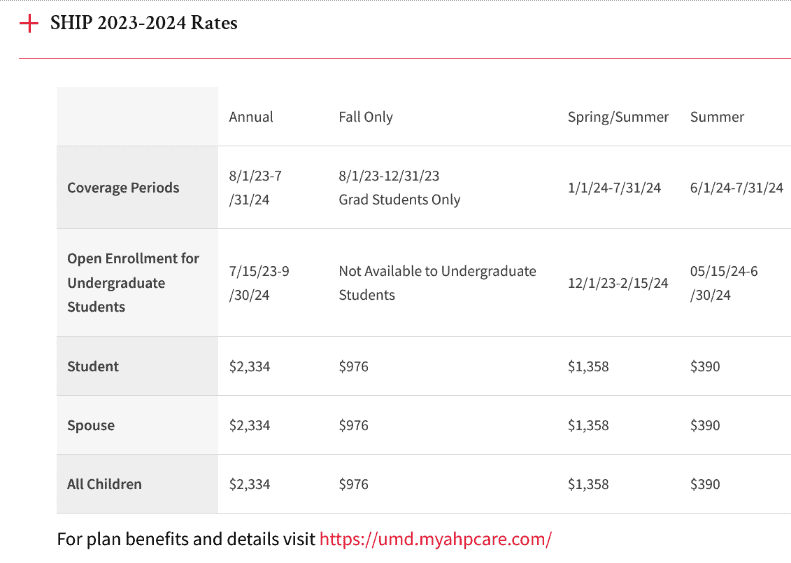Image resolution: width=791 pixels, height=563 pixels.
Task: Click the Summer column header
Action: [717, 117]
